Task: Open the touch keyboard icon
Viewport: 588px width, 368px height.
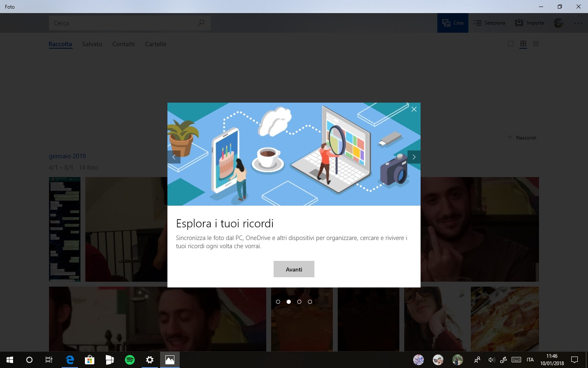Action: click(x=516, y=360)
